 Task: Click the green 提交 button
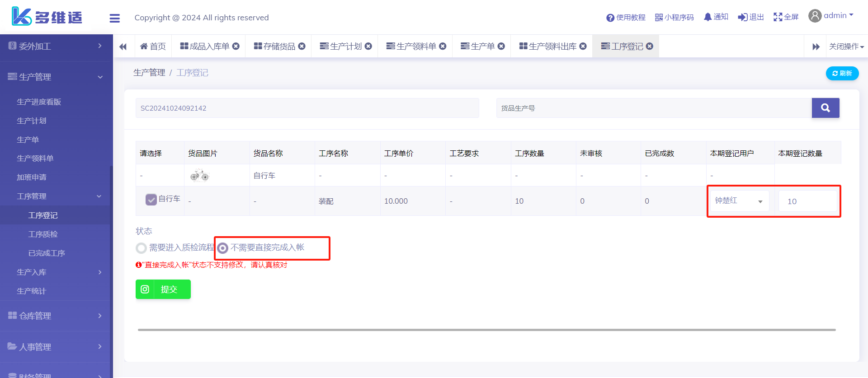point(163,289)
